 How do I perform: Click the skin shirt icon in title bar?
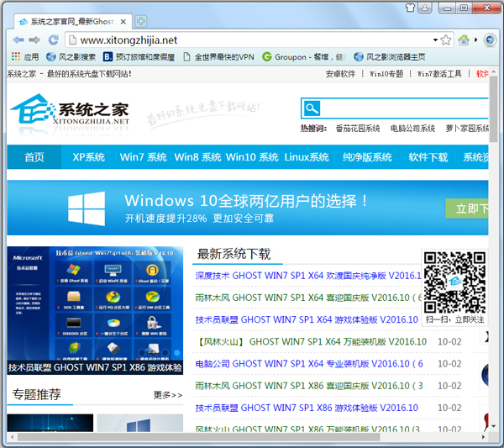coord(410,8)
